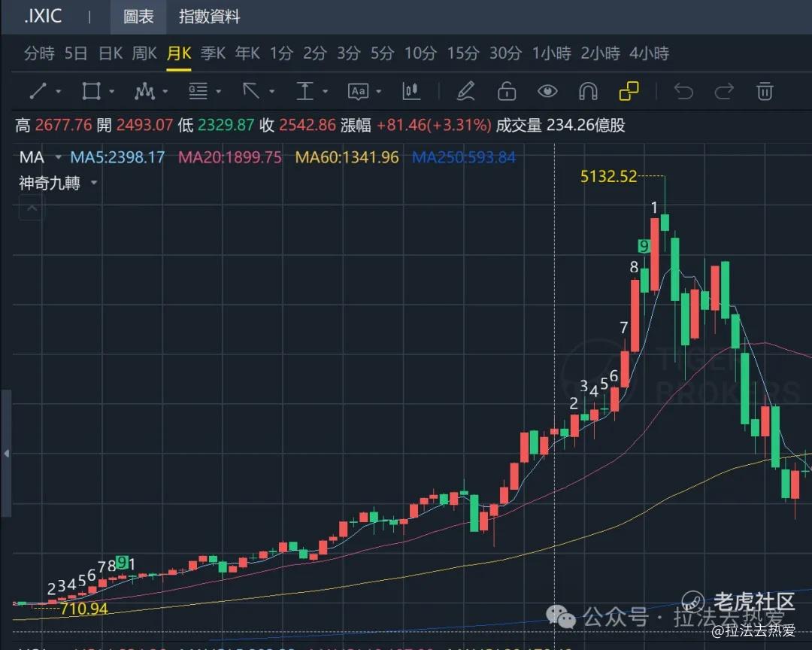812x650 pixels.
Task: Click the 漲幅 +81.46(+3.31%) value
Action: (x=416, y=125)
